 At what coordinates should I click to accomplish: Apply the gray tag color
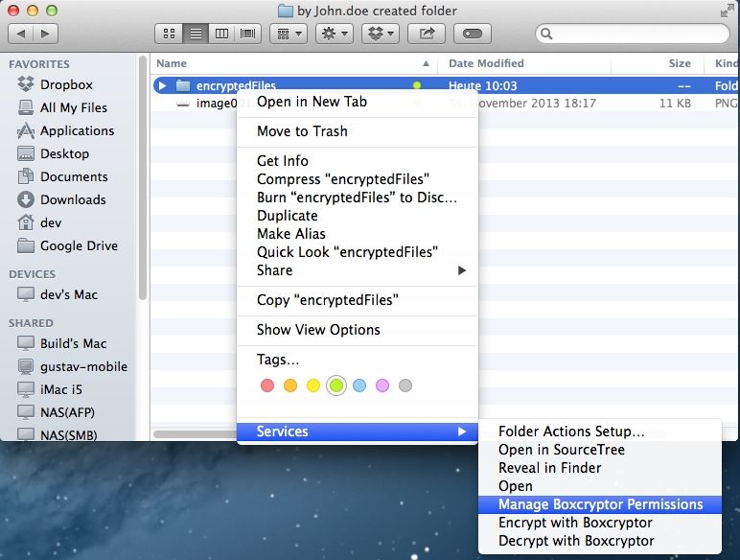[405, 385]
